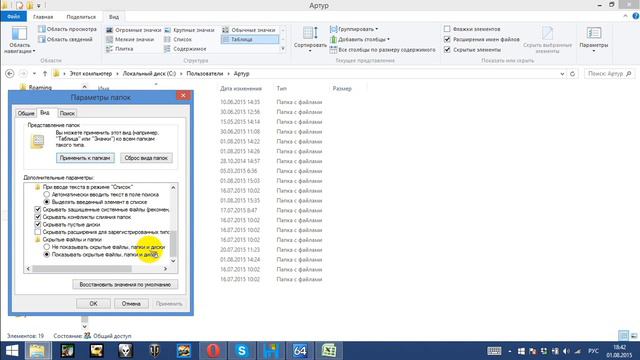Image resolution: width=640 pixels, height=360 pixels.
Task: Open Excel from taskbar
Action: [329, 351]
